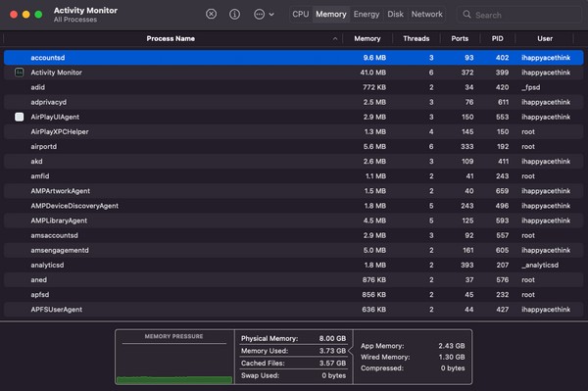Click into the Search field

click(519, 15)
